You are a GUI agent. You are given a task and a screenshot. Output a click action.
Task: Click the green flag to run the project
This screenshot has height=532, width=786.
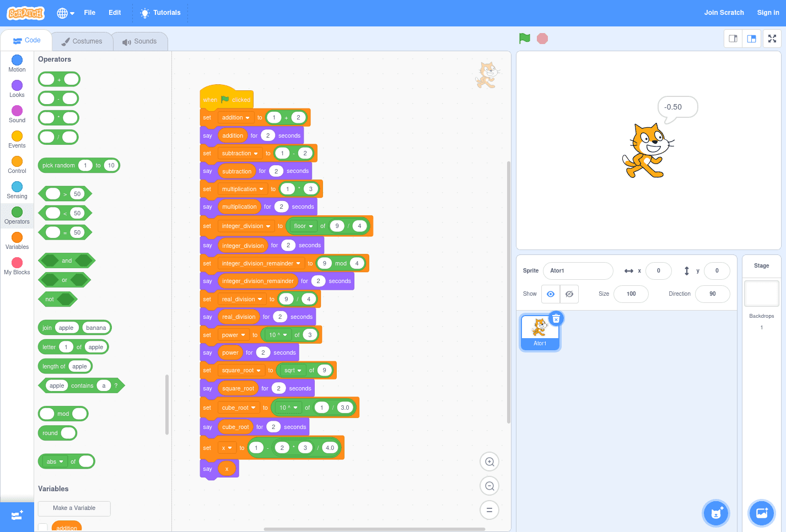pyautogui.click(x=525, y=39)
